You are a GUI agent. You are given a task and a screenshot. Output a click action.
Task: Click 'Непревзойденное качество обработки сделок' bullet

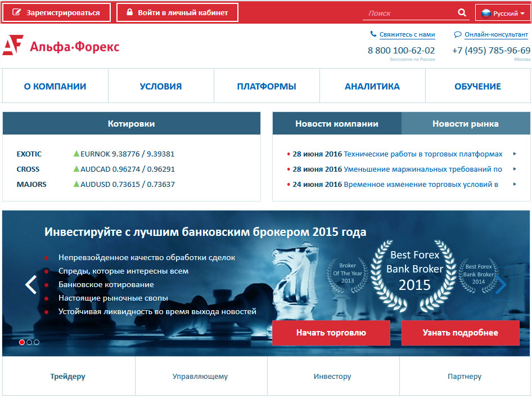[x=147, y=257]
